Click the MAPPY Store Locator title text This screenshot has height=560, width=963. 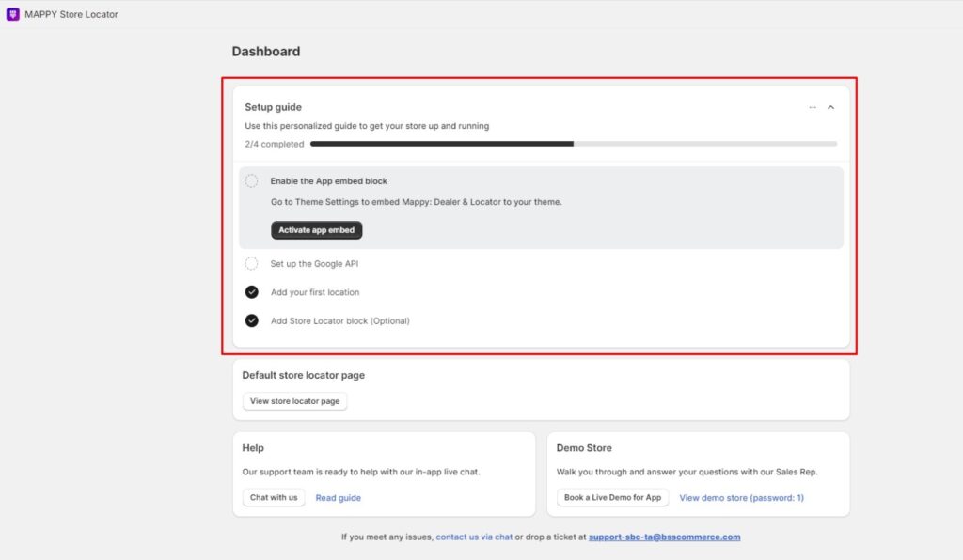coord(71,14)
